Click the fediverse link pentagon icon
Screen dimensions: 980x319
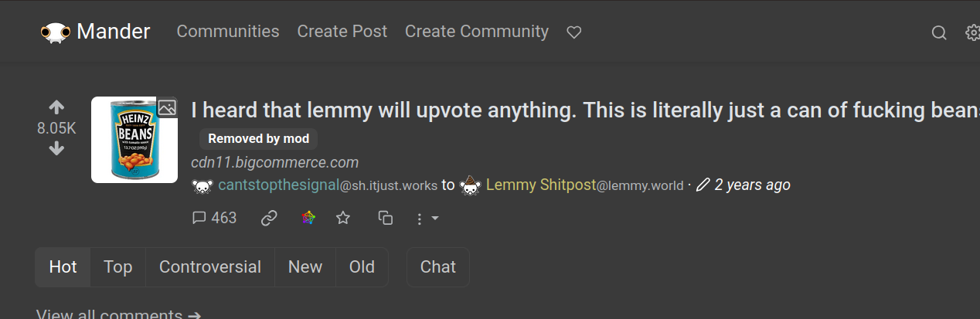pos(308,219)
